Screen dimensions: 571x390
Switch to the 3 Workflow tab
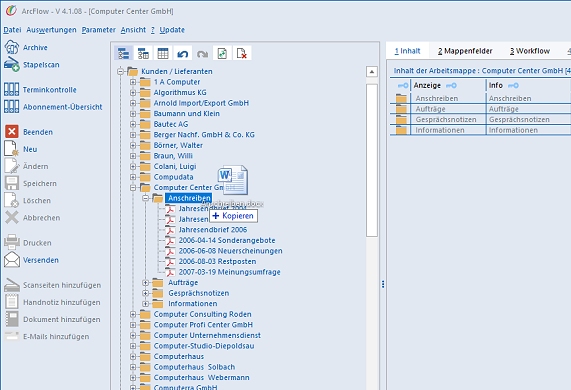click(x=529, y=51)
